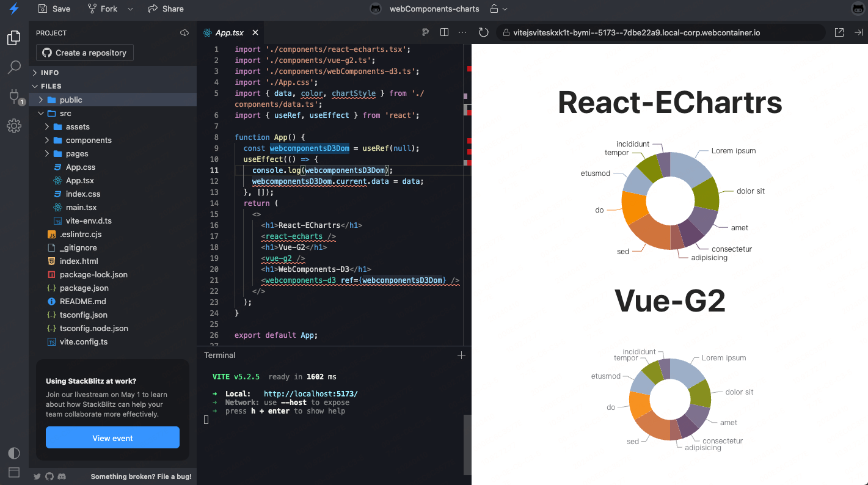Open project visibility lock dropdown
The height and width of the screenshot is (485, 868).
click(499, 9)
